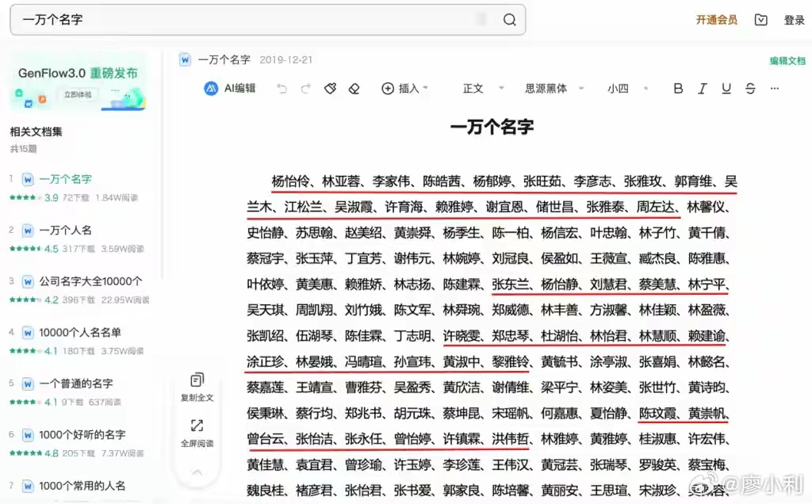Toggle underline formatting
This screenshot has width=812, height=504.
[726, 89]
